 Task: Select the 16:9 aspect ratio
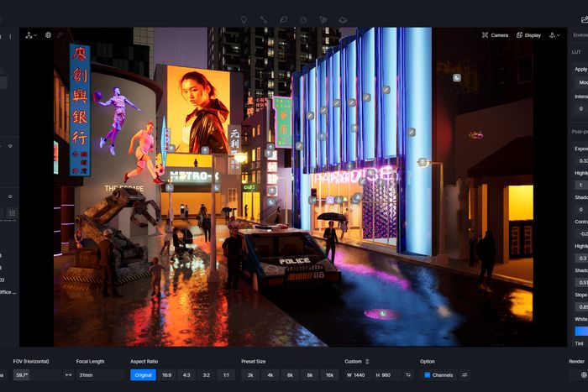[x=167, y=374]
